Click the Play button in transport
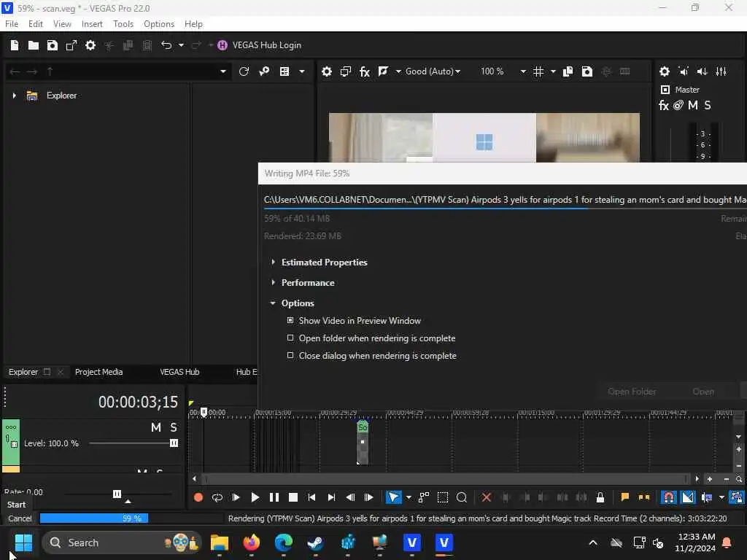This screenshot has width=747, height=560. pyautogui.click(x=255, y=497)
